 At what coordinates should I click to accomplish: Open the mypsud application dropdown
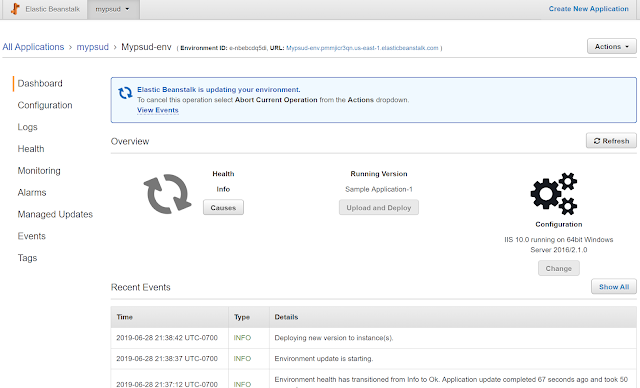[x=113, y=9]
